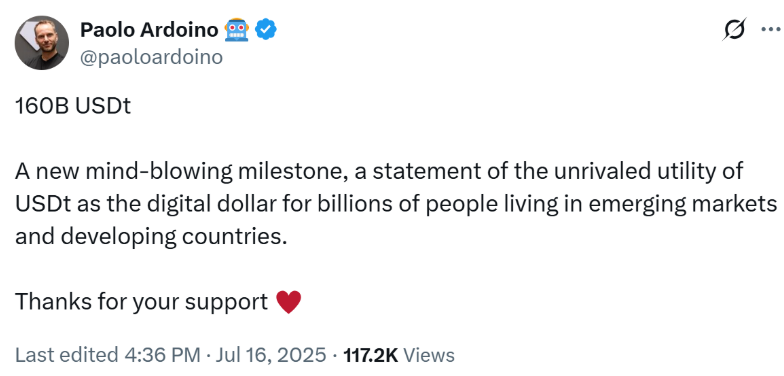This screenshot has height=376, width=784.
Task: Click the robot emoji beside the name
Action: tap(237, 30)
